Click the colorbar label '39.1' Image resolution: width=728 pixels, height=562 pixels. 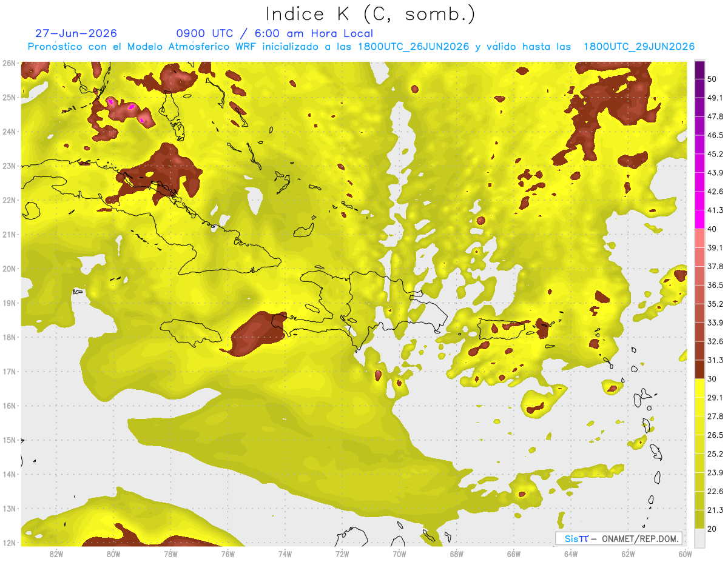click(715, 247)
